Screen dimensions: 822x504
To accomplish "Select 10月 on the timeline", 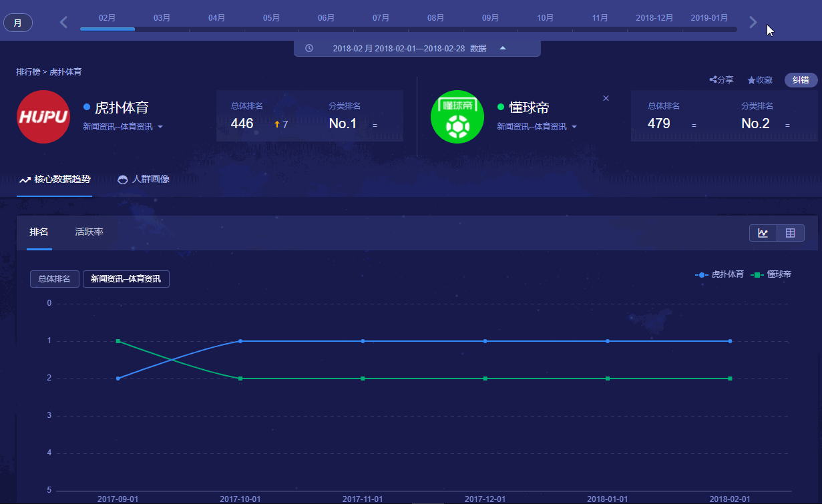I will coord(545,18).
